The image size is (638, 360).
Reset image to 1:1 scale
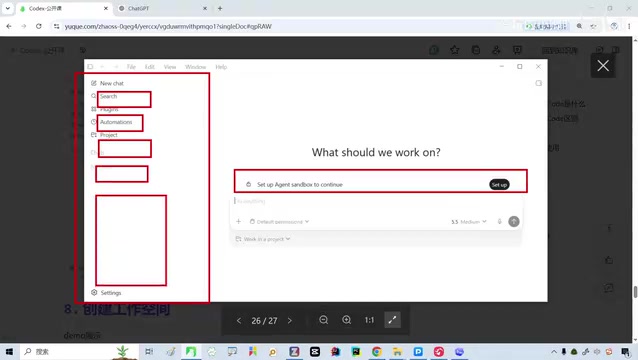tap(369, 320)
